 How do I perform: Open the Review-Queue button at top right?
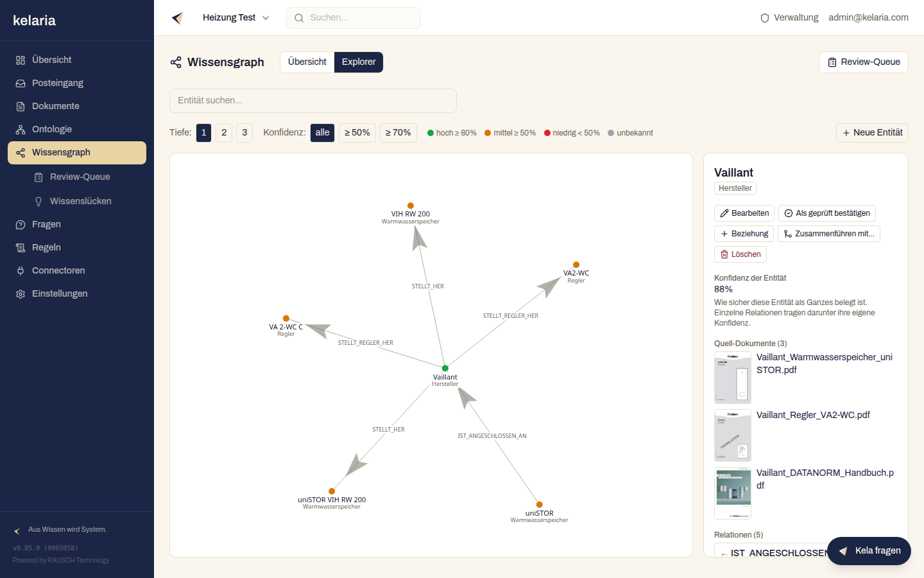(x=864, y=62)
